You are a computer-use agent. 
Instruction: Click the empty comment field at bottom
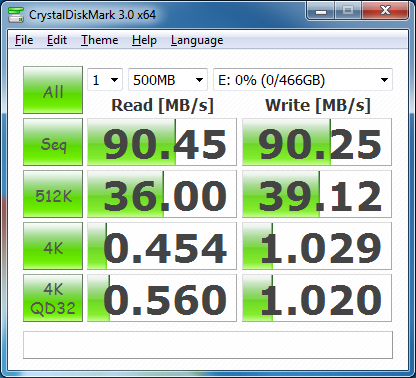(208, 345)
